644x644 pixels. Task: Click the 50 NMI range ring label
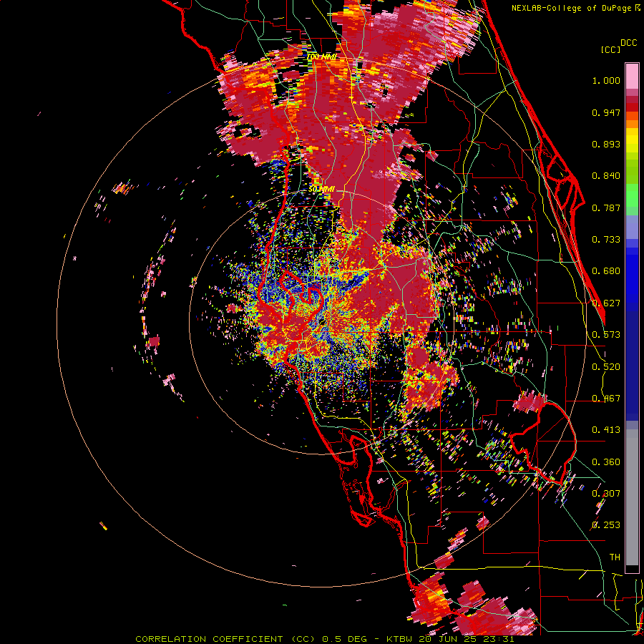(321, 190)
